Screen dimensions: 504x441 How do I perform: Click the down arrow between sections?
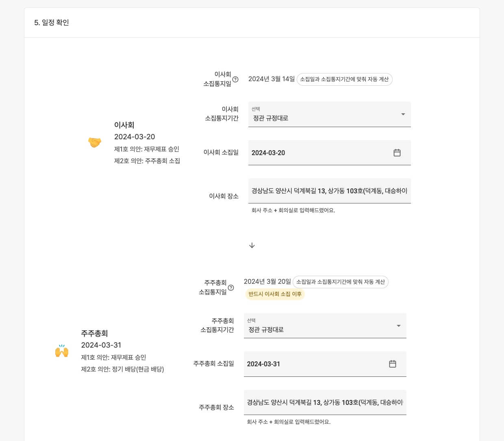tap(252, 245)
